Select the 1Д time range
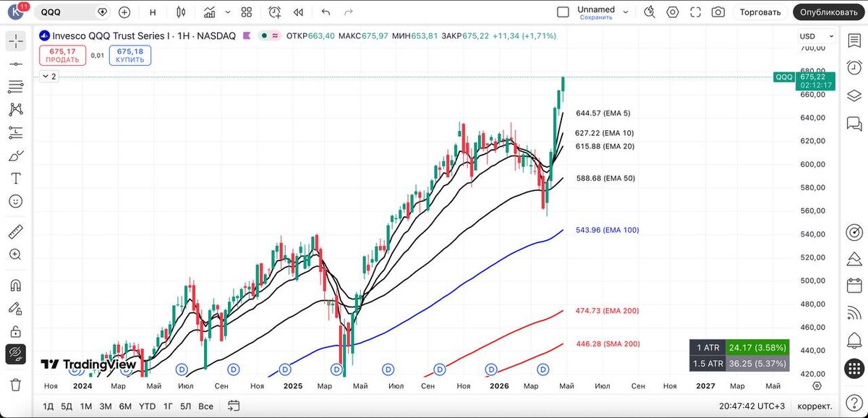868x418 pixels. coord(48,406)
